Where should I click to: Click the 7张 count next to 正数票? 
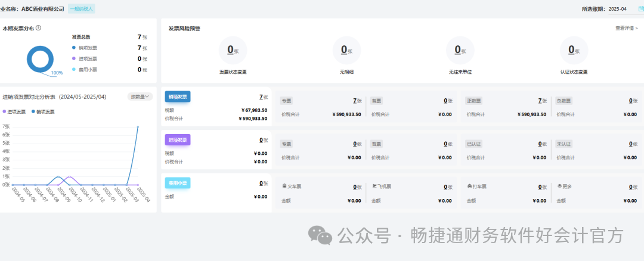[x=542, y=101]
